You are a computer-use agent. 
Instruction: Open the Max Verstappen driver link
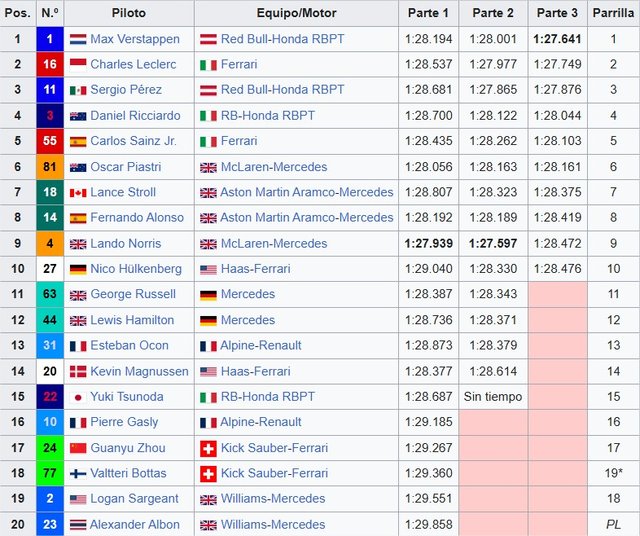[x=135, y=39]
